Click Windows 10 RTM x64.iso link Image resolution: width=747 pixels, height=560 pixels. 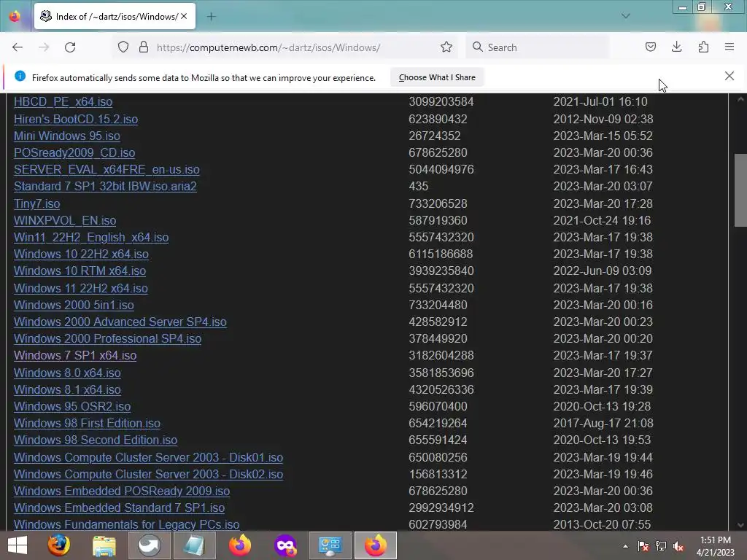click(x=80, y=271)
